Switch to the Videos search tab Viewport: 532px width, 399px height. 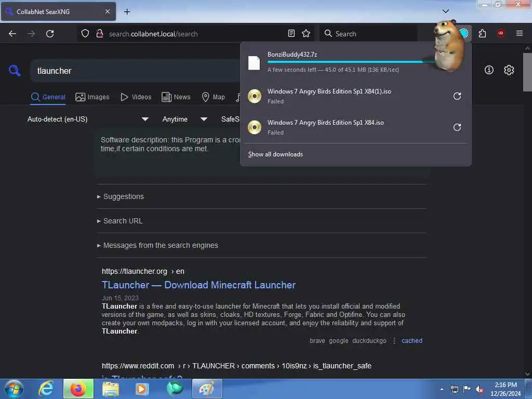(136, 97)
